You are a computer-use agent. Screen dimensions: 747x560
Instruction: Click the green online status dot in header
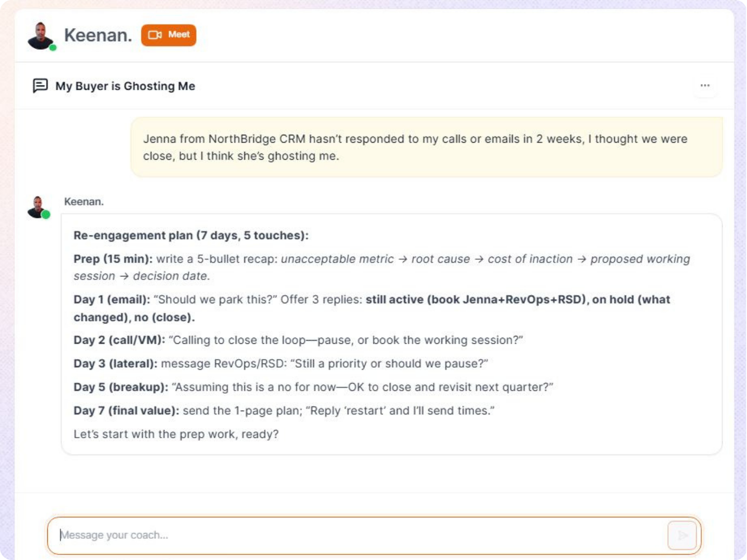(53, 48)
